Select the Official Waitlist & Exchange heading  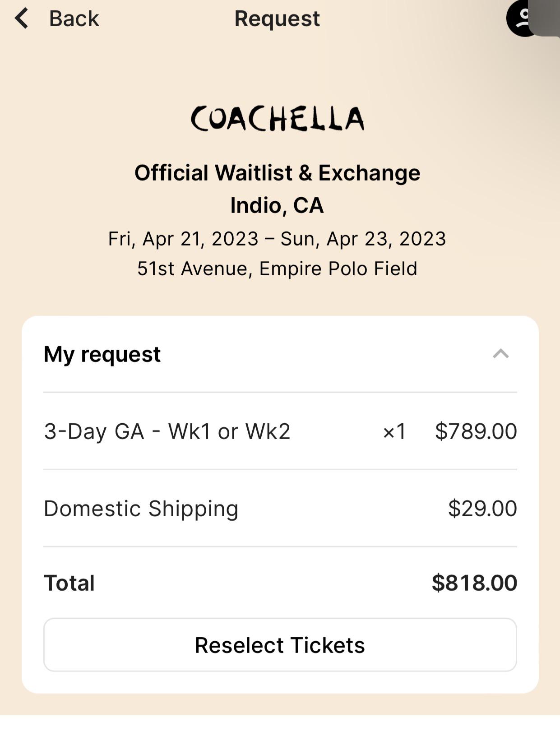pos(278,173)
